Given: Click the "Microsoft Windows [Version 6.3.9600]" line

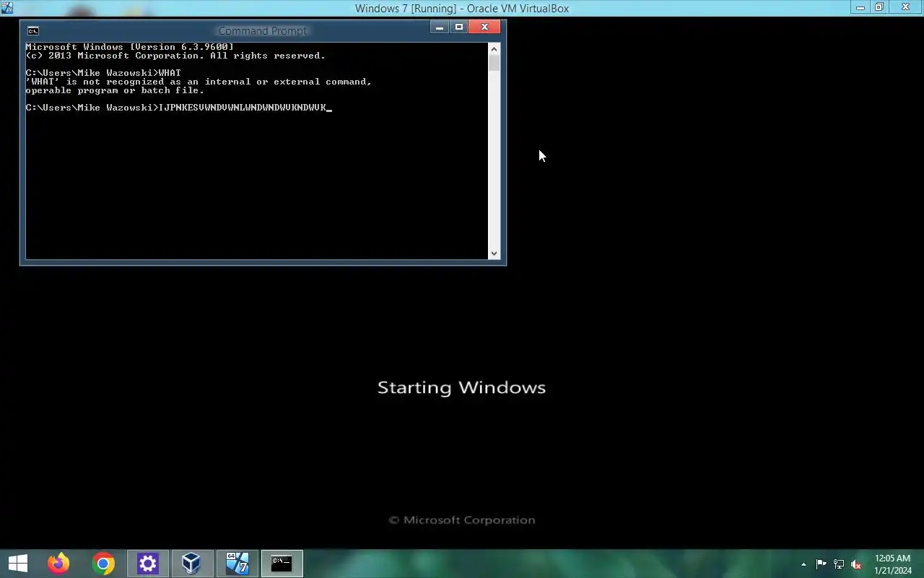Looking at the screenshot, I should point(130,47).
